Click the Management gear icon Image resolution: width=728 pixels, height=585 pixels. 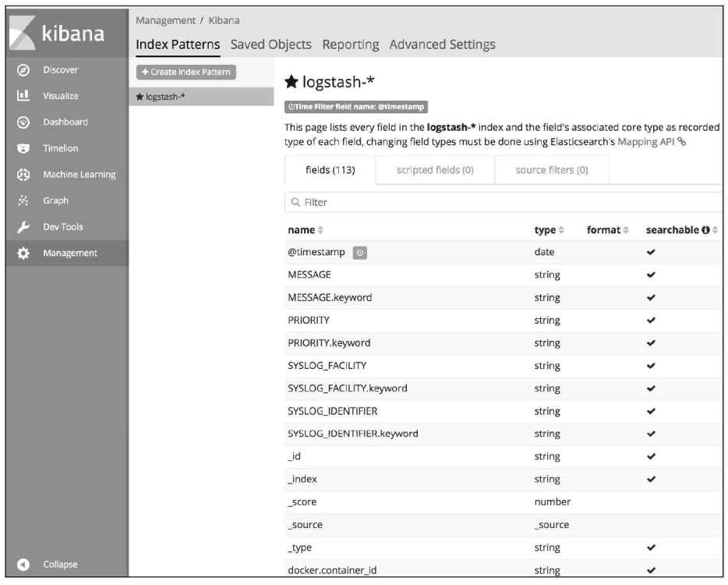(23, 253)
